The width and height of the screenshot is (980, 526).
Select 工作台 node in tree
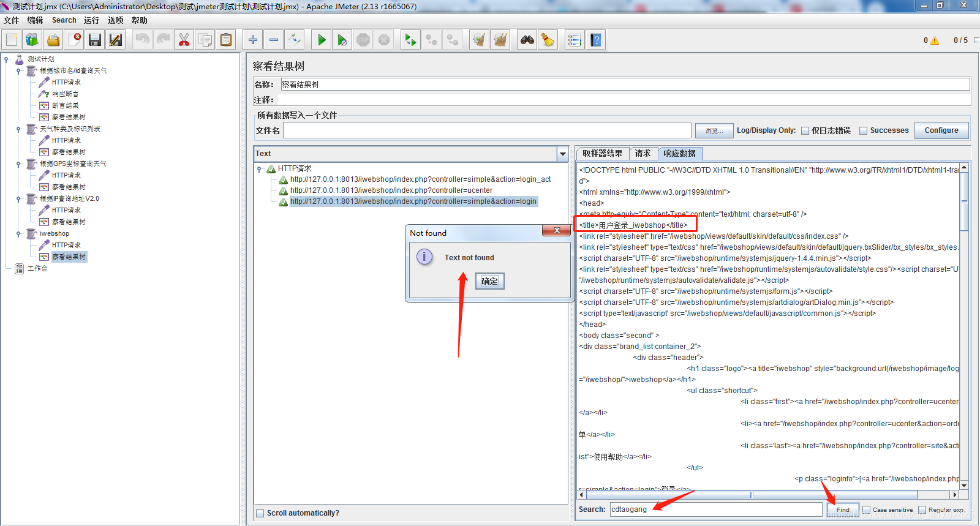[37, 269]
